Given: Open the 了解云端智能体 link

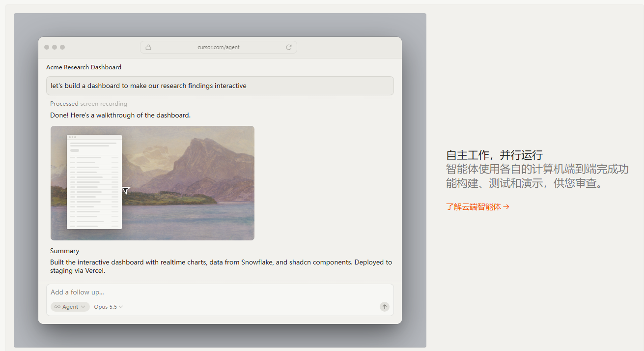Looking at the screenshot, I should coord(477,207).
